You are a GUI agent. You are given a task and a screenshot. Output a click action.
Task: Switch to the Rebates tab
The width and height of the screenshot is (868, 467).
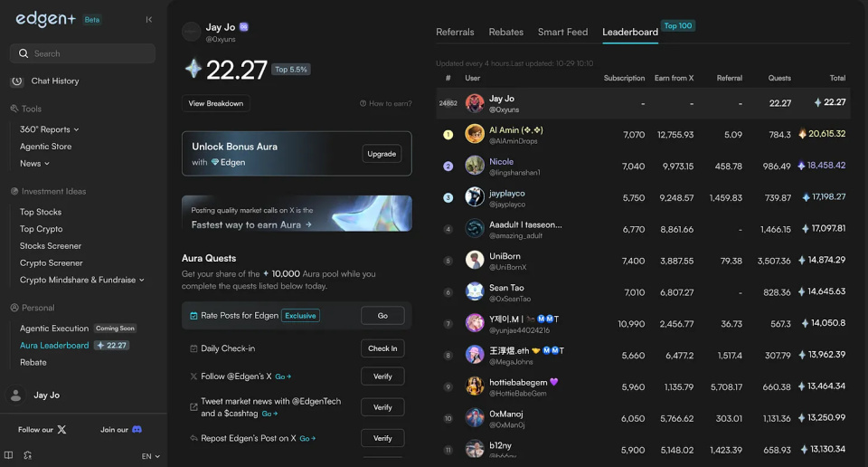[506, 33]
